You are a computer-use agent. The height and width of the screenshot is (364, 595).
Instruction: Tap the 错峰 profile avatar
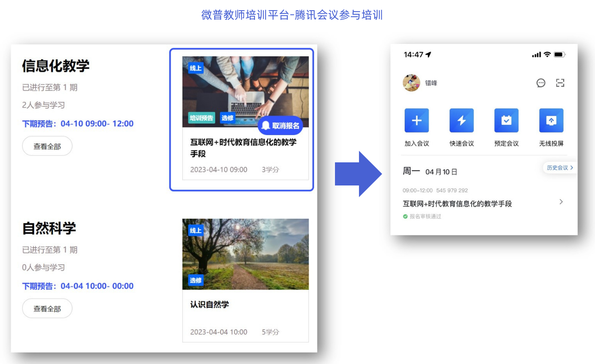(411, 83)
